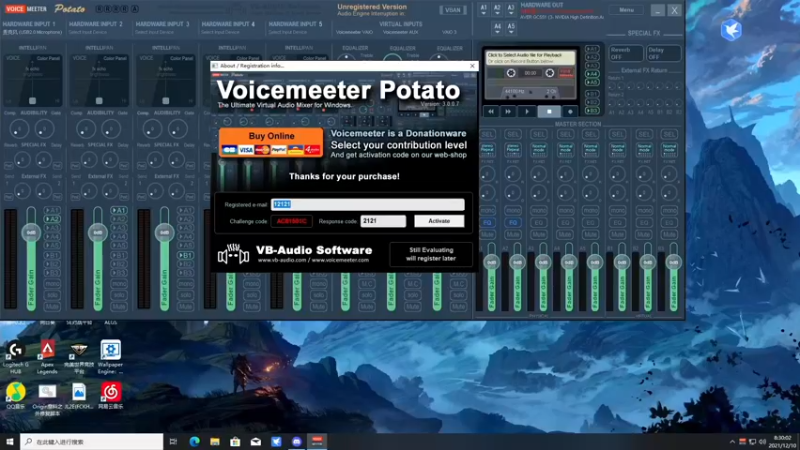Select input device for Hardware Input 2

(88, 32)
